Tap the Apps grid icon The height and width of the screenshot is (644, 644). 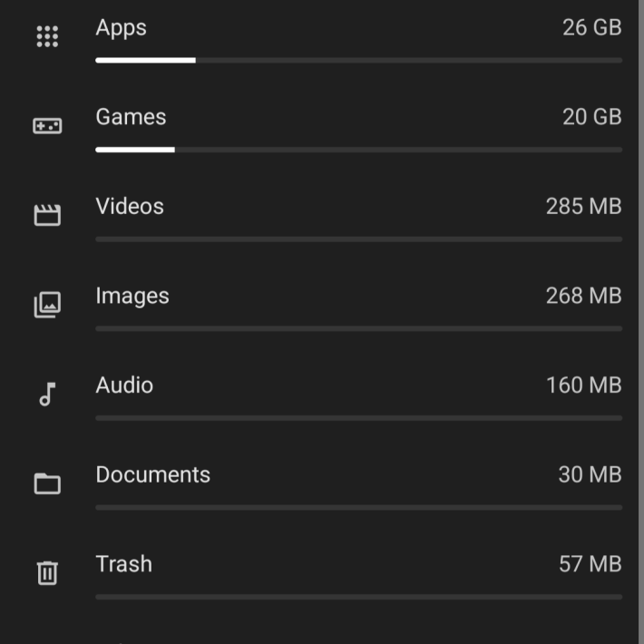pyautogui.click(x=47, y=36)
